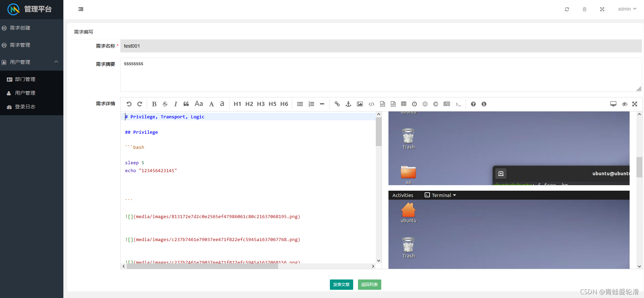644x298 pixels.
Task: Insert a block quote
Action: (186, 104)
